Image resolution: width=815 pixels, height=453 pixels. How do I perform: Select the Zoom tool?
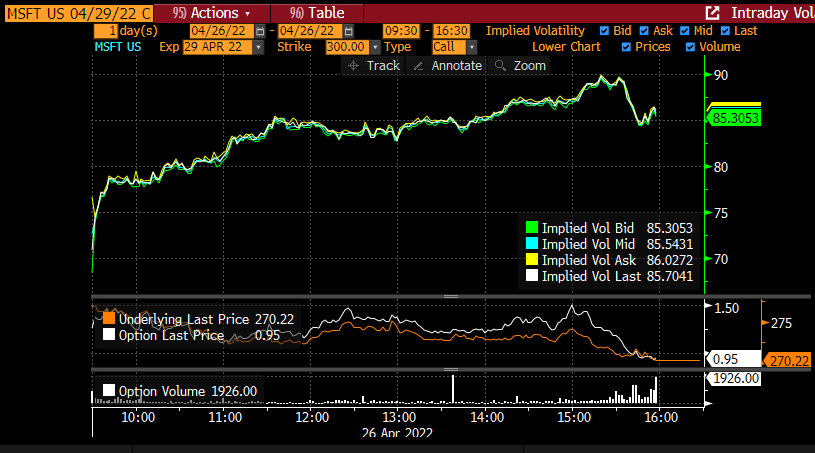[x=519, y=66]
